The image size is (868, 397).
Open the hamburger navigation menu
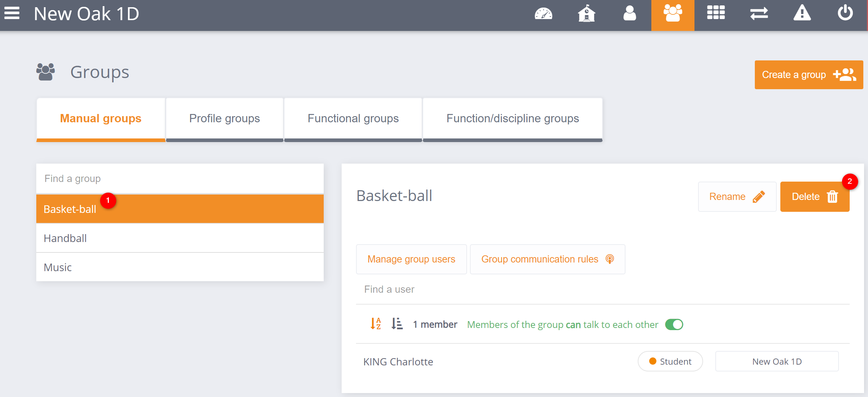(x=12, y=14)
